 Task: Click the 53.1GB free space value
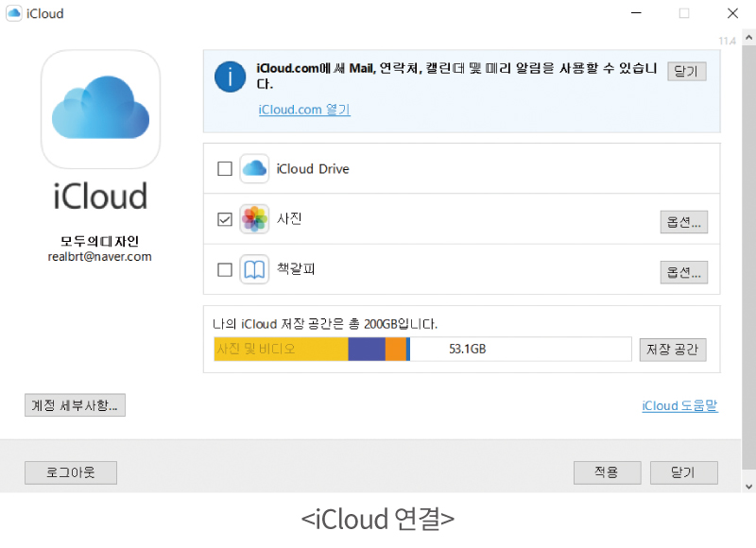pos(467,349)
